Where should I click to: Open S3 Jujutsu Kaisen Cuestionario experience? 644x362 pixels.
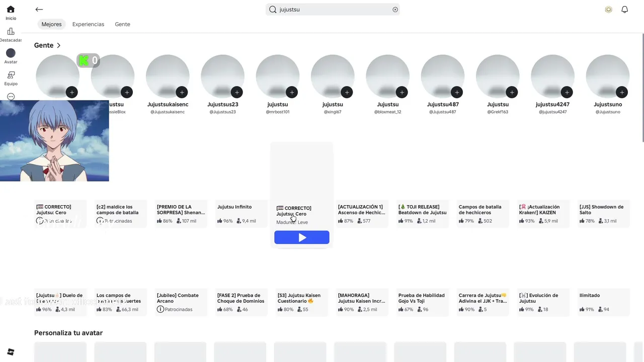302,302
